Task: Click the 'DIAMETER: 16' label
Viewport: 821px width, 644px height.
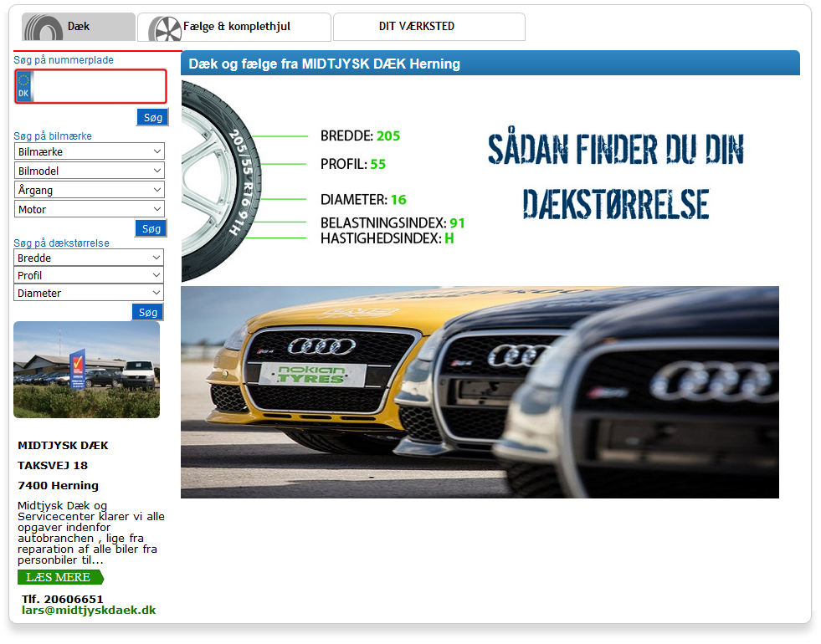Action: (363, 200)
